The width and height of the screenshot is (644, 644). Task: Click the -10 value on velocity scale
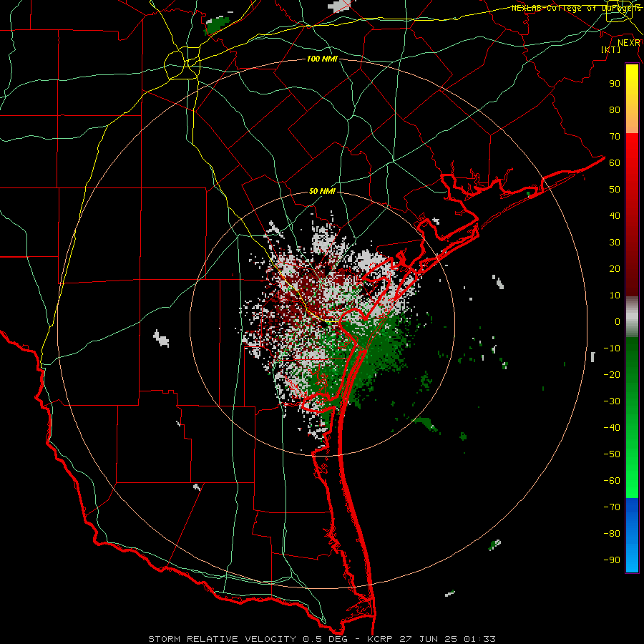coord(612,348)
